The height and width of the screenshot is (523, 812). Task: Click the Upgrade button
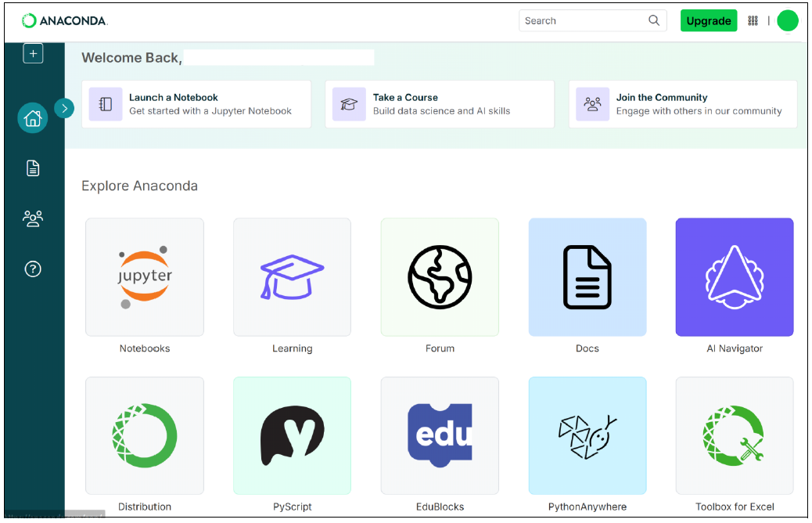pyautogui.click(x=708, y=21)
